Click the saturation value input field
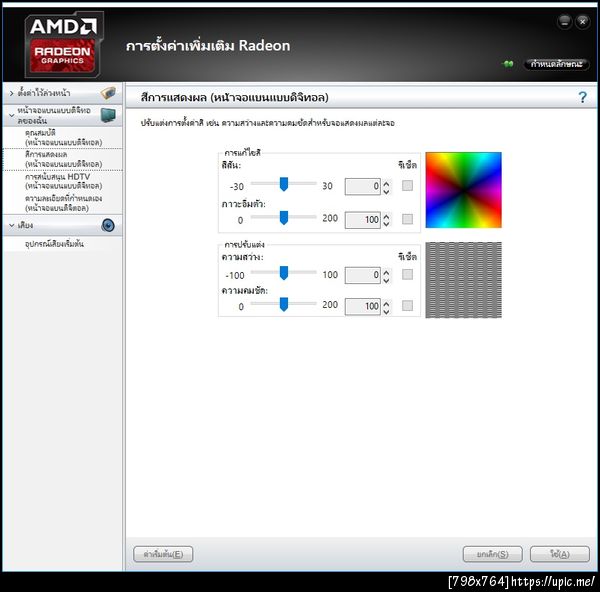 pyautogui.click(x=362, y=220)
